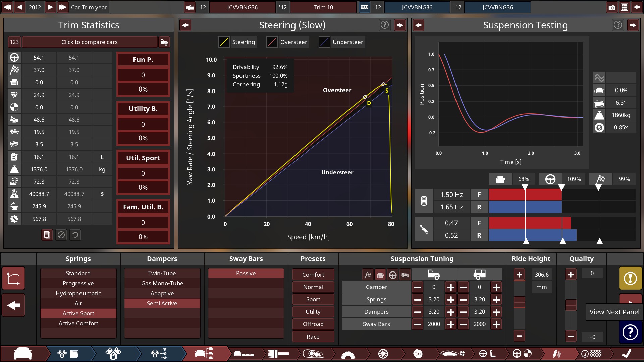Screen dimensions: 644x362
Task: Open the brakes tab in bottom bar
Action: coord(418,354)
